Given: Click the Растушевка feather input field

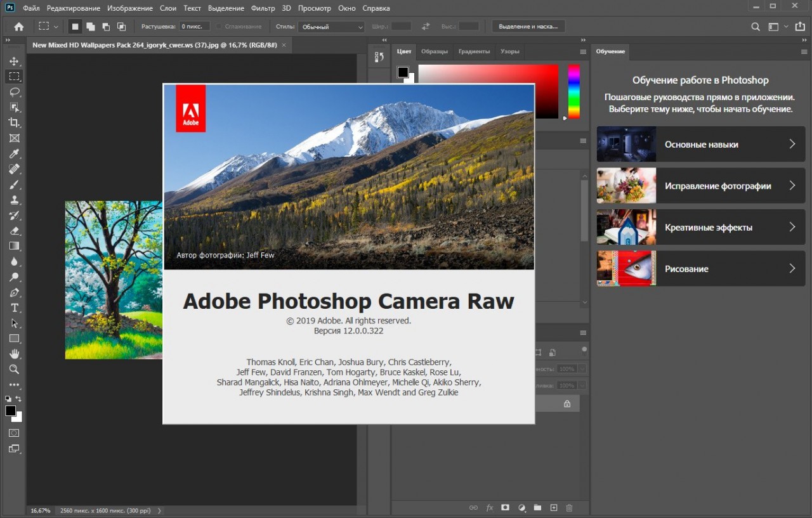Looking at the screenshot, I should pos(194,27).
